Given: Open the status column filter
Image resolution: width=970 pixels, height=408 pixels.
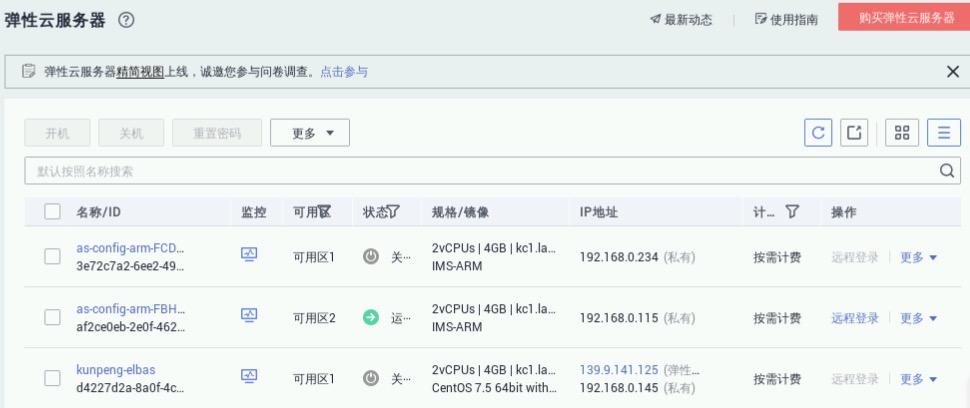Looking at the screenshot, I should [x=394, y=212].
